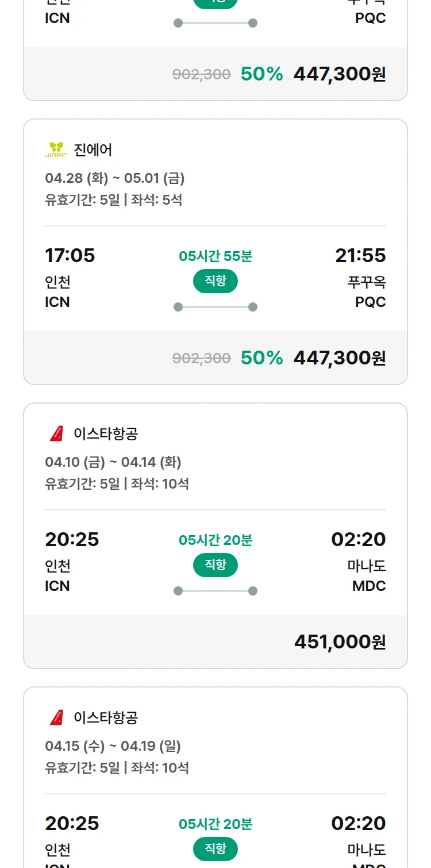Click the Jin Air butterfly logo
The image size is (431, 868).
click(x=56, y=150)
